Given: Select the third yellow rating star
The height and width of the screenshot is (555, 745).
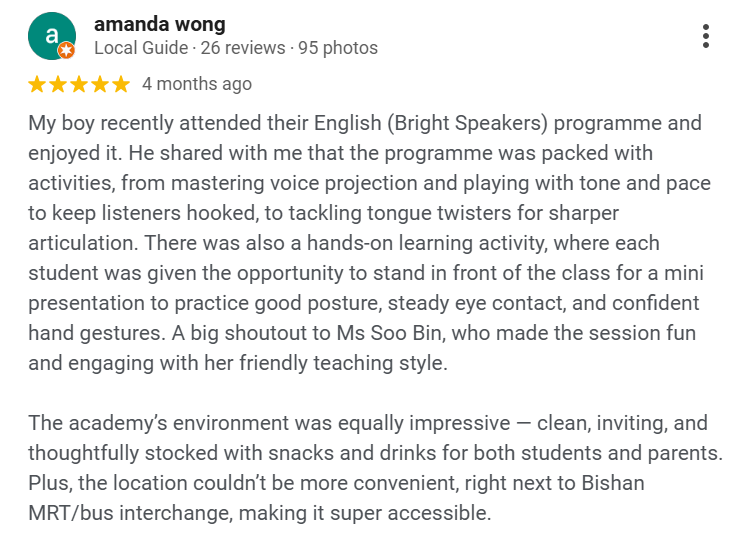Looking at the screenshot, I should coord(79,84).
